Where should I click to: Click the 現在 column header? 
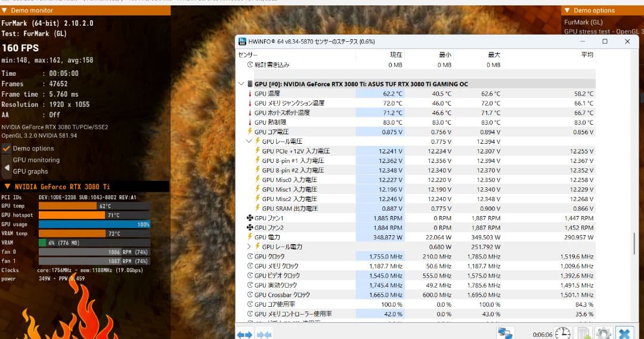(x=396, y=55)
